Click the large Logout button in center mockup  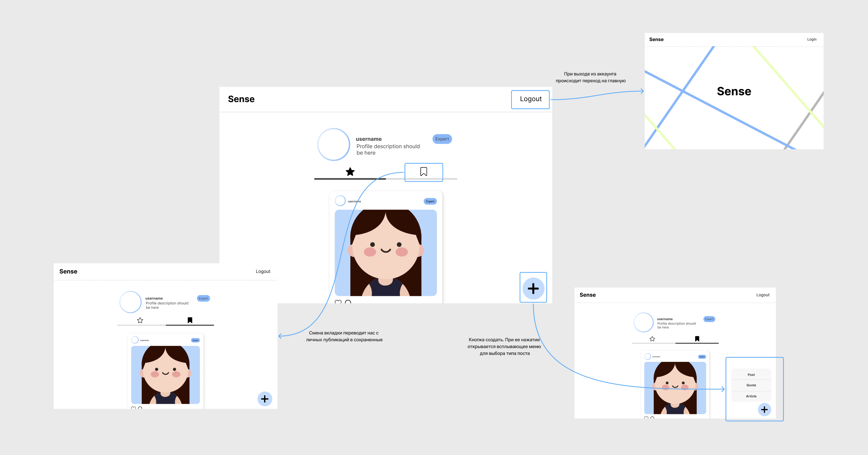530,99
